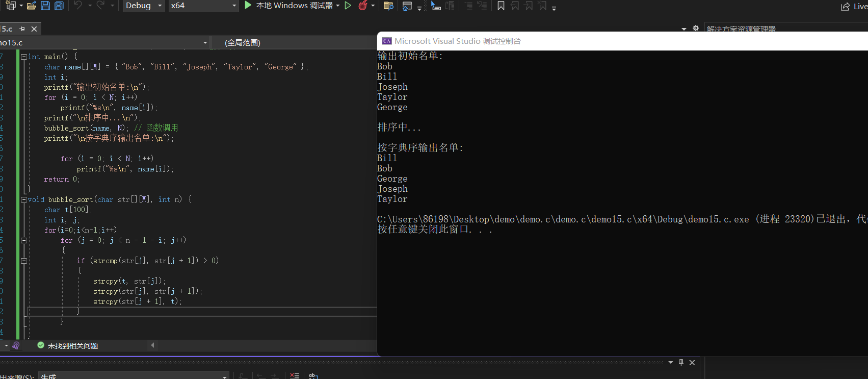Redo the last undone edit

tap(100, 6)
